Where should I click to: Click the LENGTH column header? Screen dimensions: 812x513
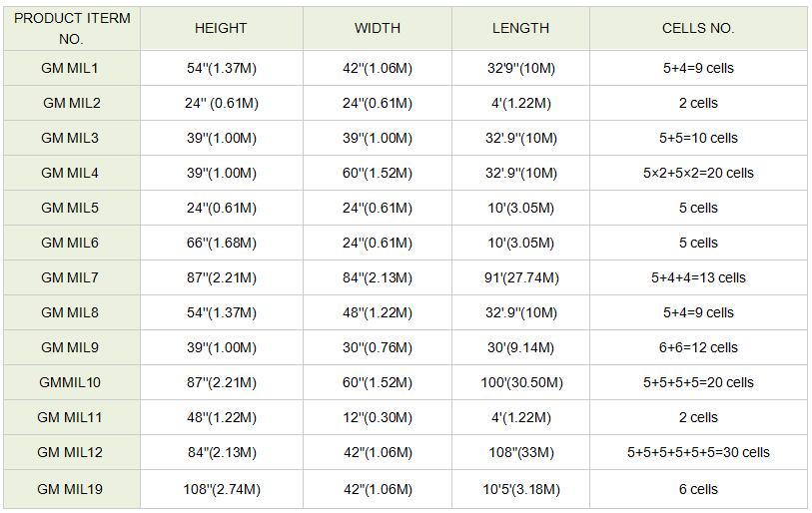point(520,28)
